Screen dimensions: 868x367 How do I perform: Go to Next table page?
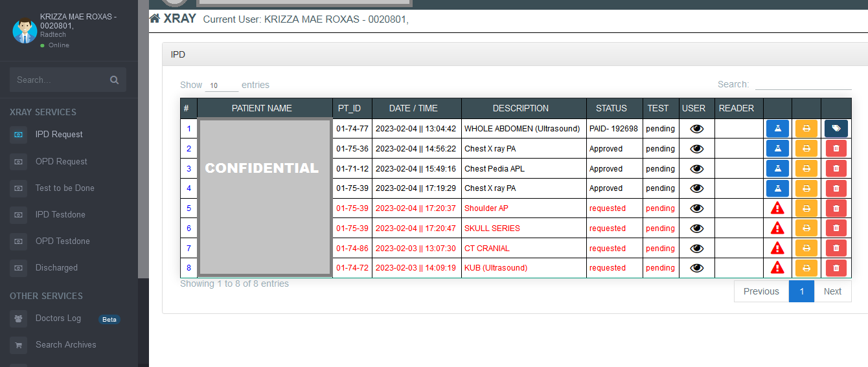(832, 291)
